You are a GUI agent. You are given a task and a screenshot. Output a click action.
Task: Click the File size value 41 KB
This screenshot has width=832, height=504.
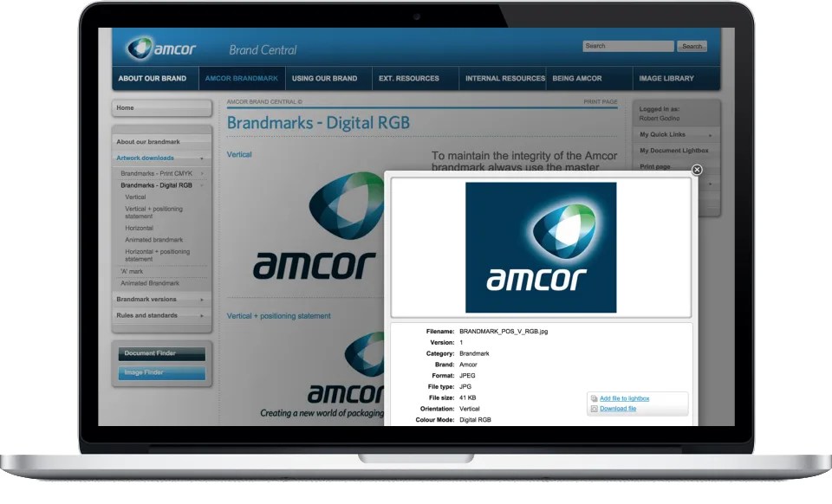coord(467,398)
